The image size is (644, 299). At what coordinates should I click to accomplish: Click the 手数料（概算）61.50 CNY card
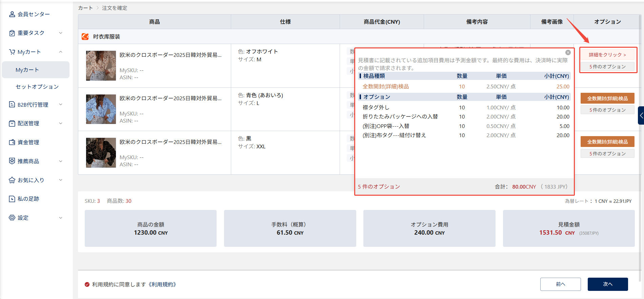290,228
